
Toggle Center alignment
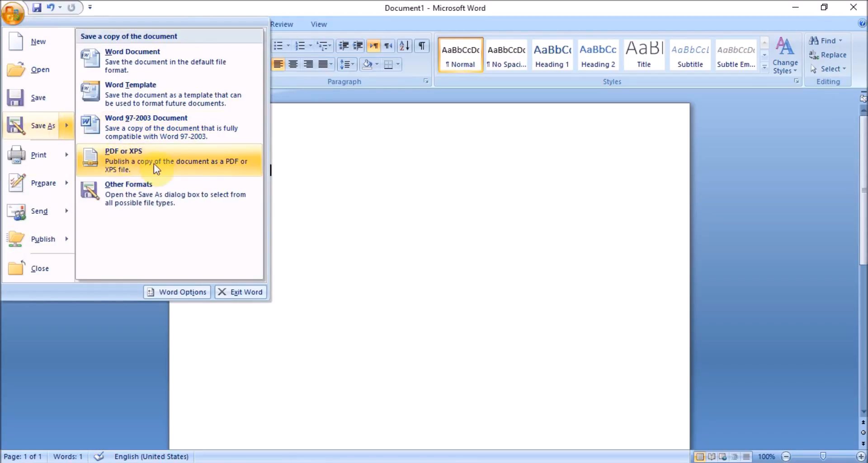pyautogui.click(x=293, y=64)
